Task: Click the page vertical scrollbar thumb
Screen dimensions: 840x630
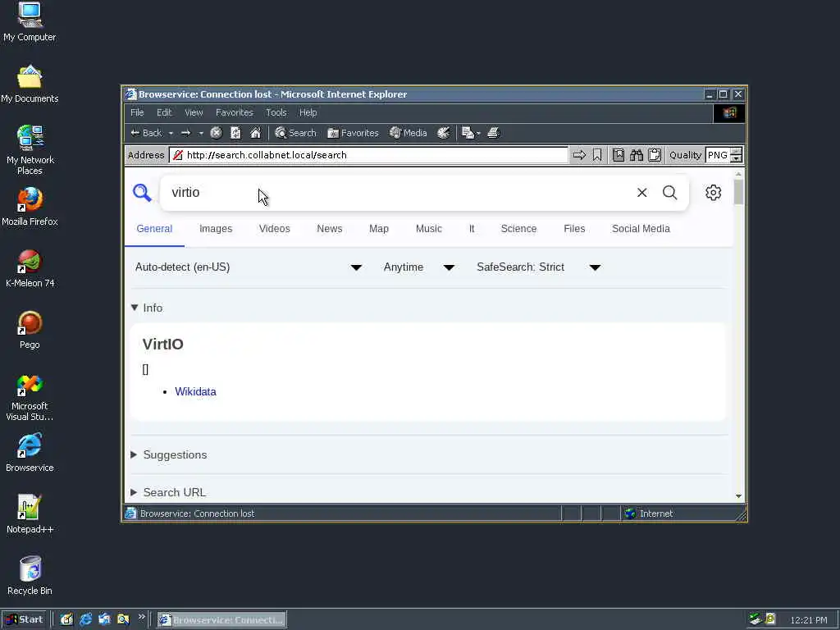Action: click(739, 192)
